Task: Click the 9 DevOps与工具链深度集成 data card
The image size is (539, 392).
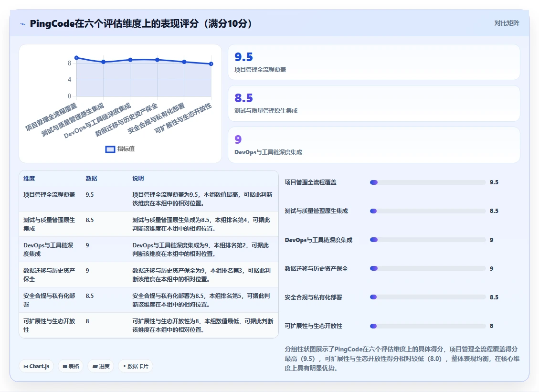Action: click(x=374, y=145)
